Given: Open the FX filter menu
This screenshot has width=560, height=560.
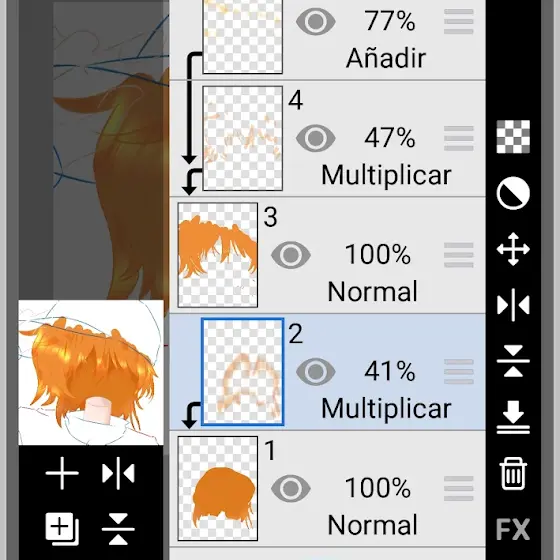Looking at the screenshot, I should pos(513,529).
